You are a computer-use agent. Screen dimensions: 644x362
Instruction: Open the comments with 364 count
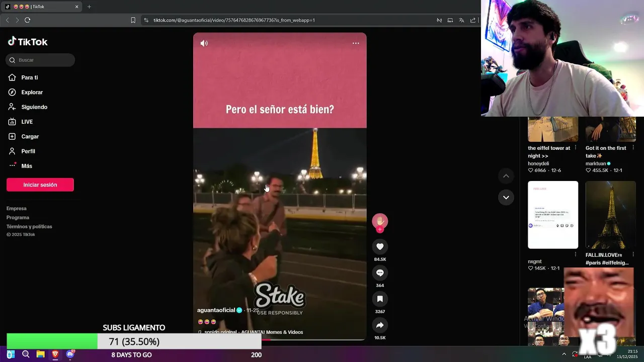click(380, 273)
